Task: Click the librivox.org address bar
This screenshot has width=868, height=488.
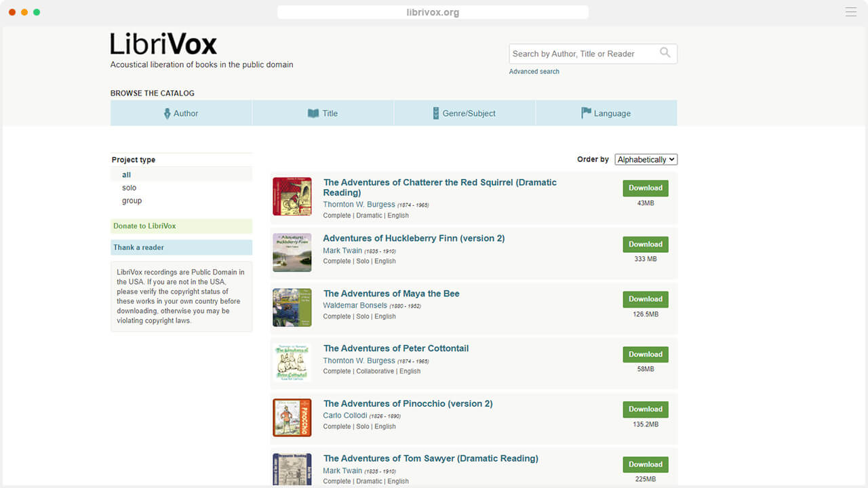Action: pos(433,12)
